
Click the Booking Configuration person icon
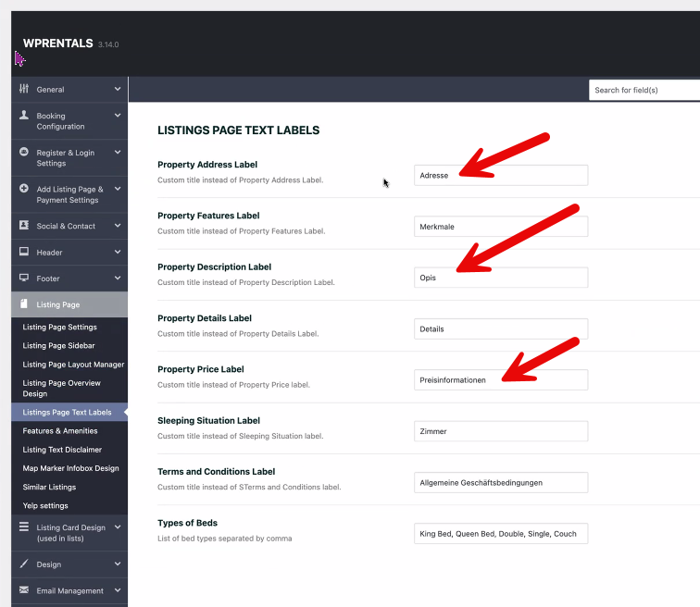24,115
